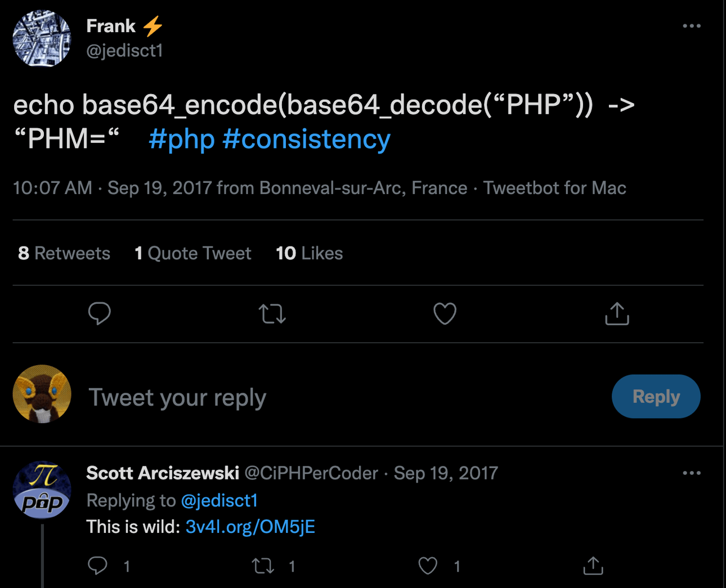Like Frank's tweet with the heart icon
The width and height of the screenshot is (726, 588).
[x=445, y=313]
